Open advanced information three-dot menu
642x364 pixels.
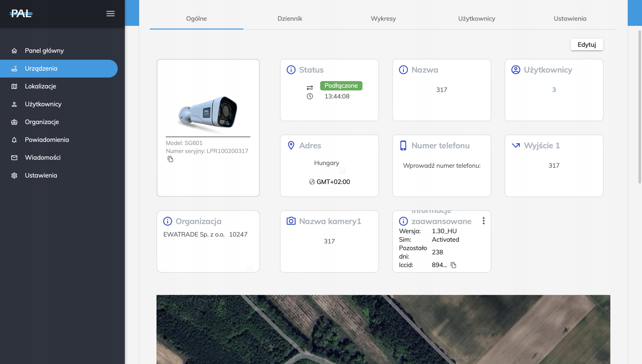pos(484,221)
